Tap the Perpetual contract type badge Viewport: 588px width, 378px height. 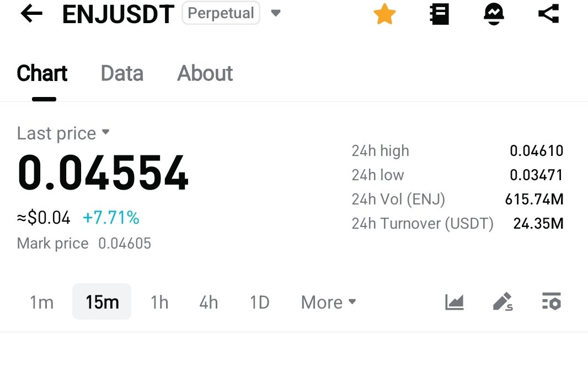(x=221, y=13)
